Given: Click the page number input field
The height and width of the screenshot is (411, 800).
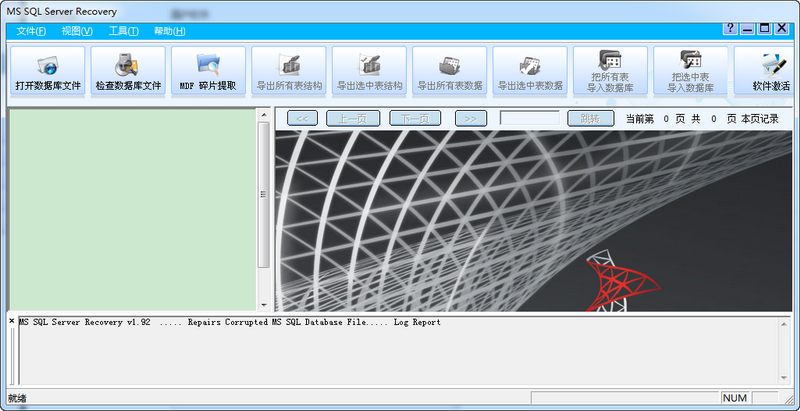Looking at the screenshot, I should [530, 118].
